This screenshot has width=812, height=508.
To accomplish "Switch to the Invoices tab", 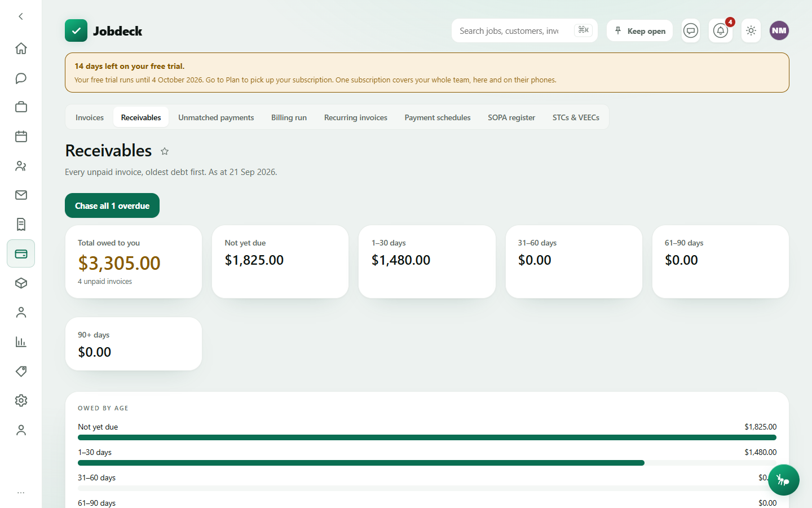I will pyautogui.click(x=90, y=117).
